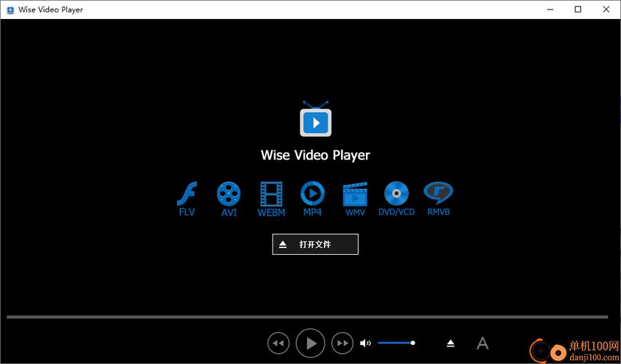Click the fast forward button

[343, 343]
